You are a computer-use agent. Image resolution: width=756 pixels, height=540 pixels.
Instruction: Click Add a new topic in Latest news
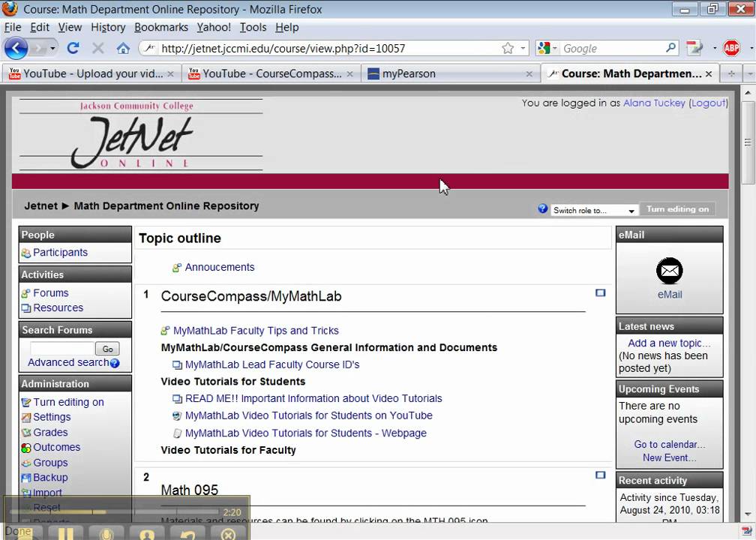[x=669, y=343]
